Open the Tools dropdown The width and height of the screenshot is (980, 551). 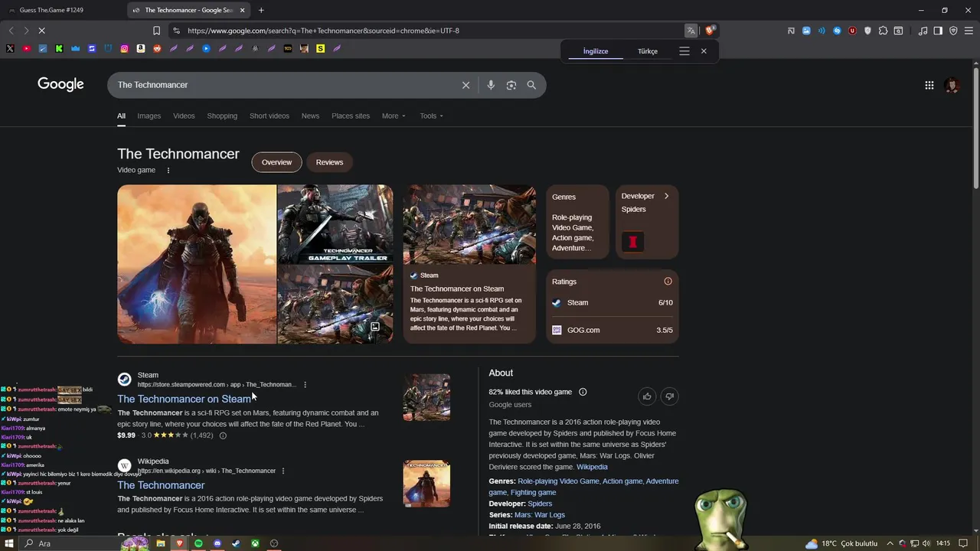point(431,116)
